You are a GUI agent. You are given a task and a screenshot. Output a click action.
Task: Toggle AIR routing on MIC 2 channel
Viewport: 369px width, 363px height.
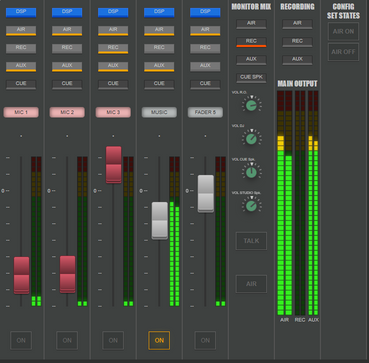pos(67,30)
